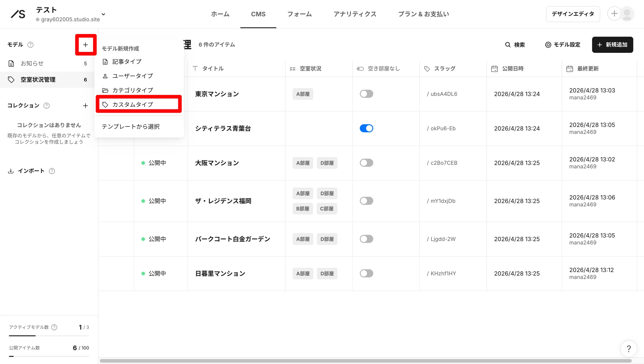Click help icon next to アクティブモデル数
This screenshot has width=644, height=364.
click(x=54, y=327)
